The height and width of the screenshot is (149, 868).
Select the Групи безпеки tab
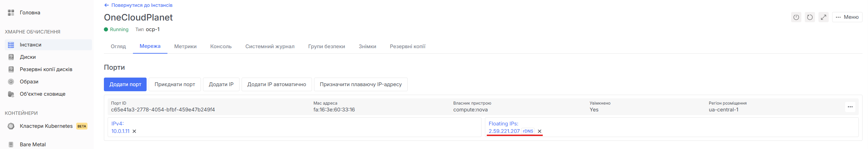(x=326, y=46)
